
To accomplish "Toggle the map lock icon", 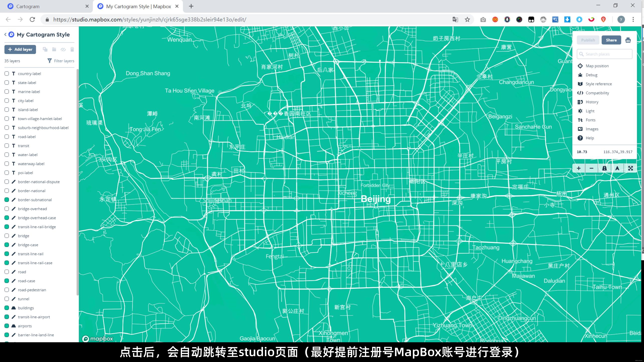I will click(x=604, y=168).
